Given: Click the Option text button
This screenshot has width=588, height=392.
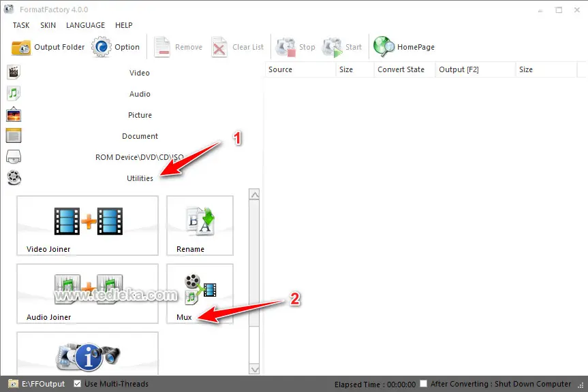Looking at the screenshot, I should [x=127, y=47].
